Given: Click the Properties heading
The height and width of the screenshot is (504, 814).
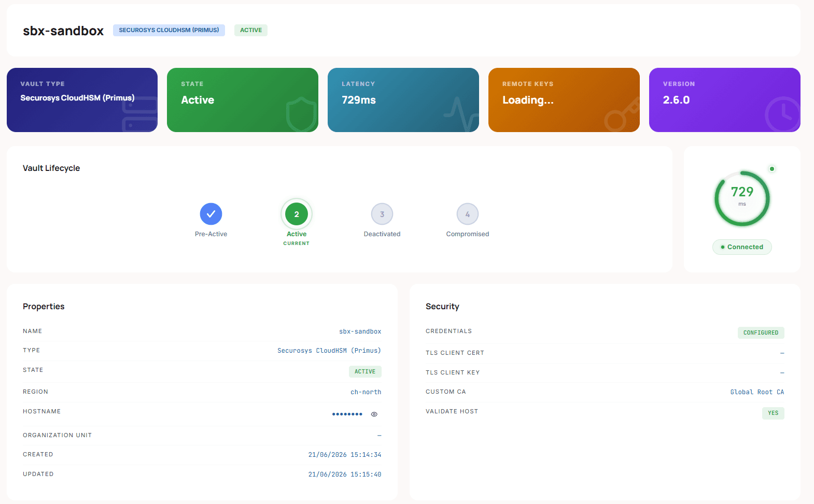Looking at the screenshot, I should coord(44,307).
